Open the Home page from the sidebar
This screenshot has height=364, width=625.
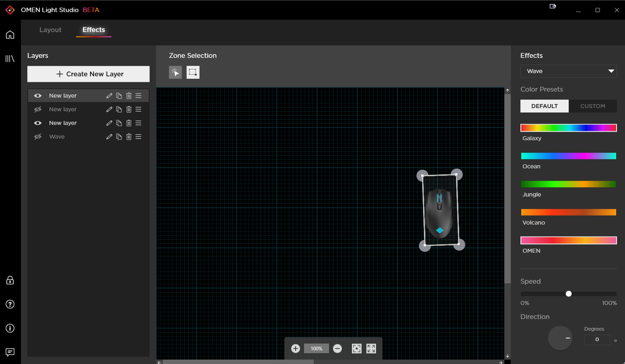click(x=10, y=35)
